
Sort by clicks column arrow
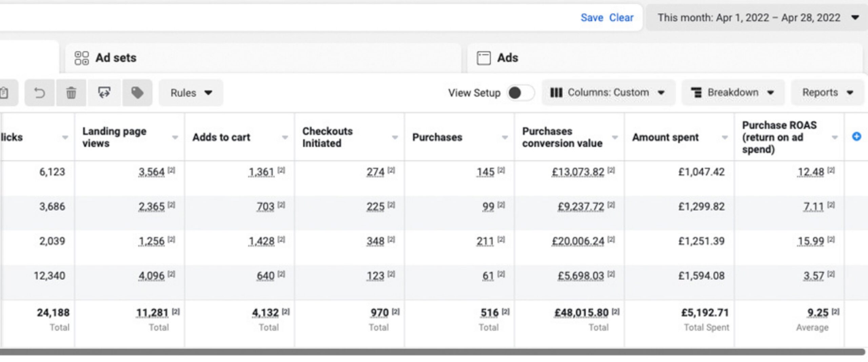point(65,137)
